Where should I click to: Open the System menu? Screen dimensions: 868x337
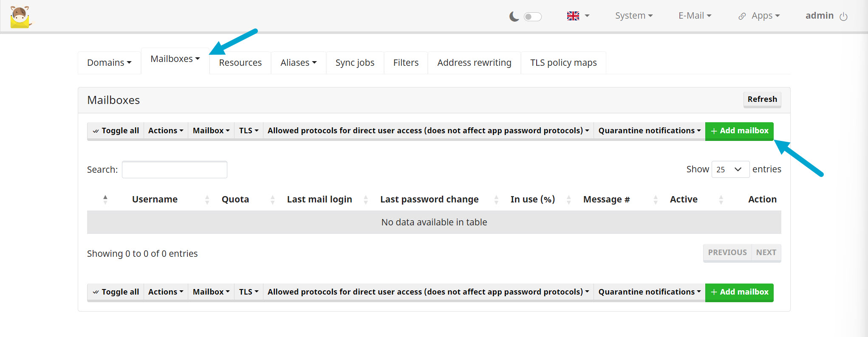633,16
